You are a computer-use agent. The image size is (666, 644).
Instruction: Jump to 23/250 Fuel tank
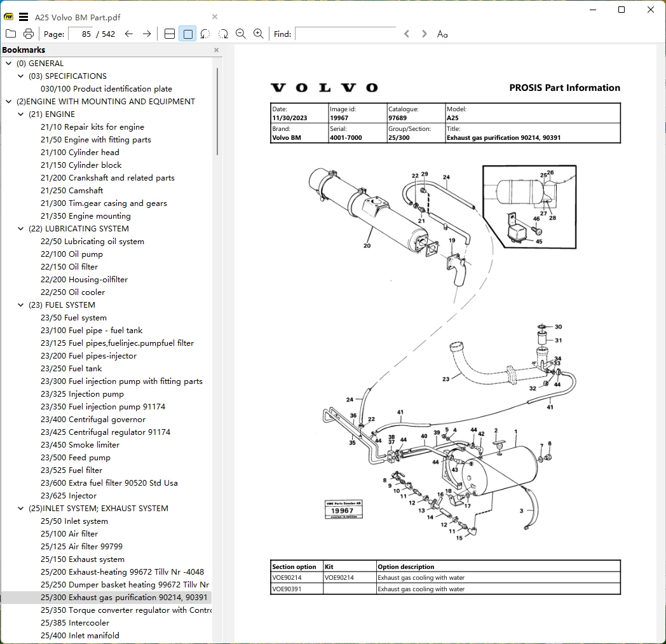pos(71,369)
